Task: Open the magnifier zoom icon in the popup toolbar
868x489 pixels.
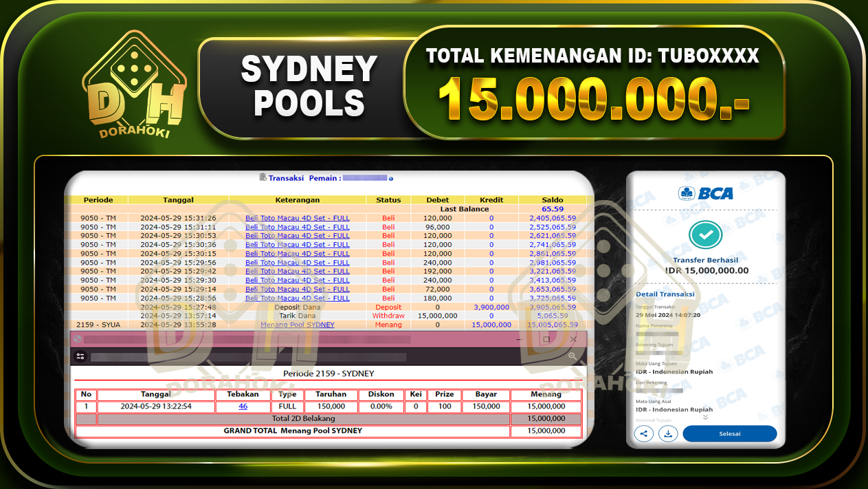Action: click(572, 356)
